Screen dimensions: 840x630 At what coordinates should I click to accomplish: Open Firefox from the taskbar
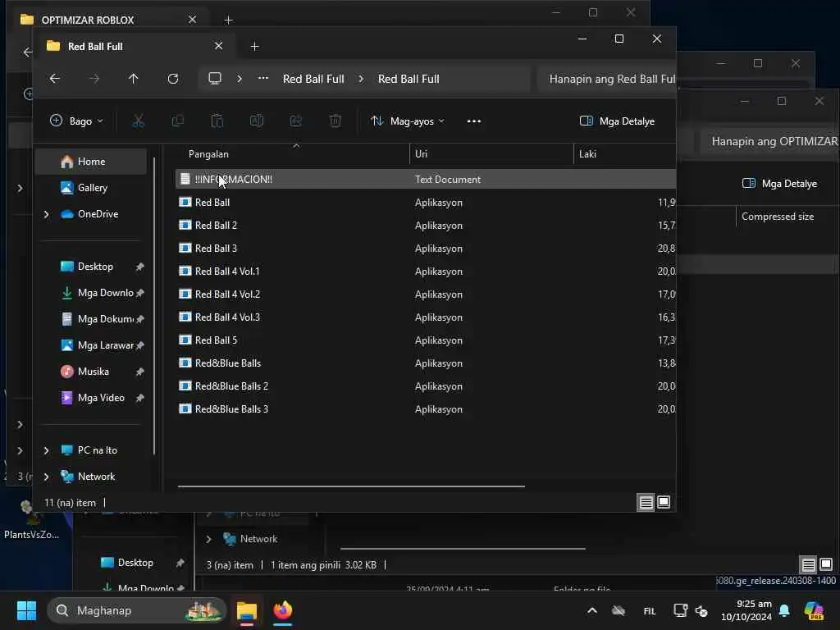point(283,610)
